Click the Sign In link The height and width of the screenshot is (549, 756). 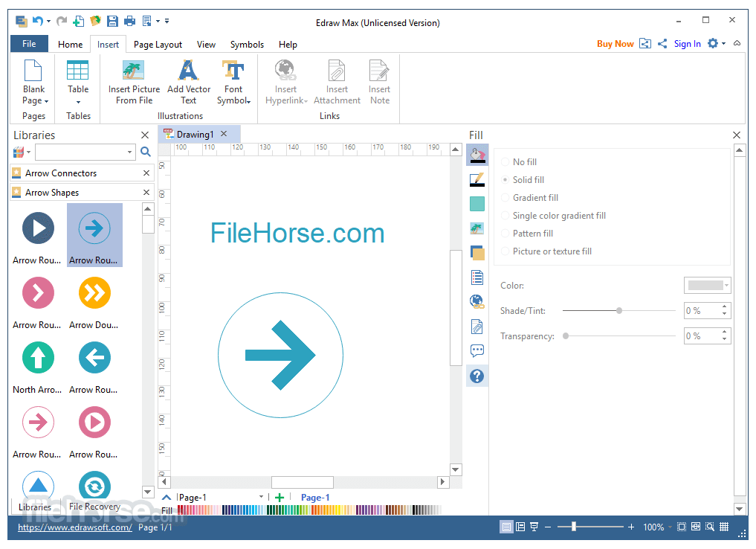pos(687,44)
